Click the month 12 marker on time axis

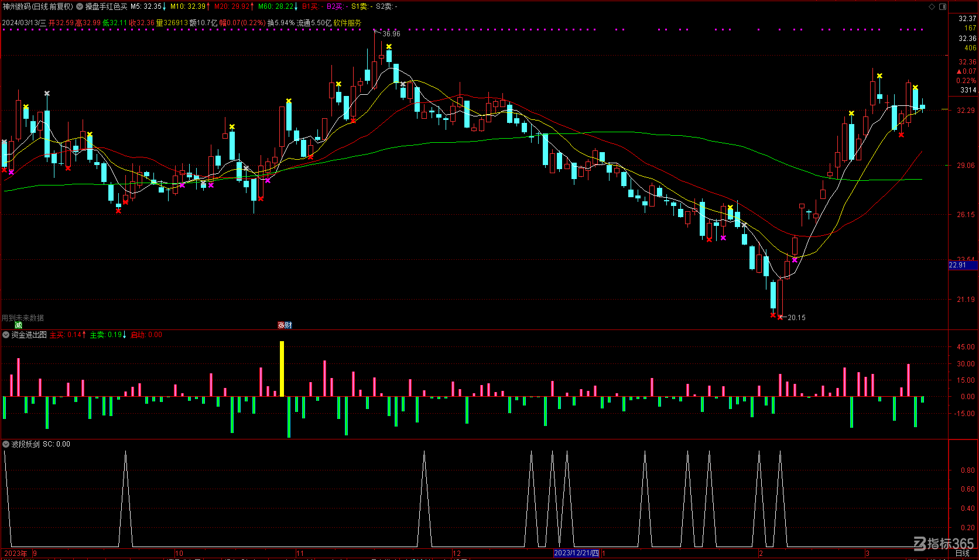tap(457, 553)
